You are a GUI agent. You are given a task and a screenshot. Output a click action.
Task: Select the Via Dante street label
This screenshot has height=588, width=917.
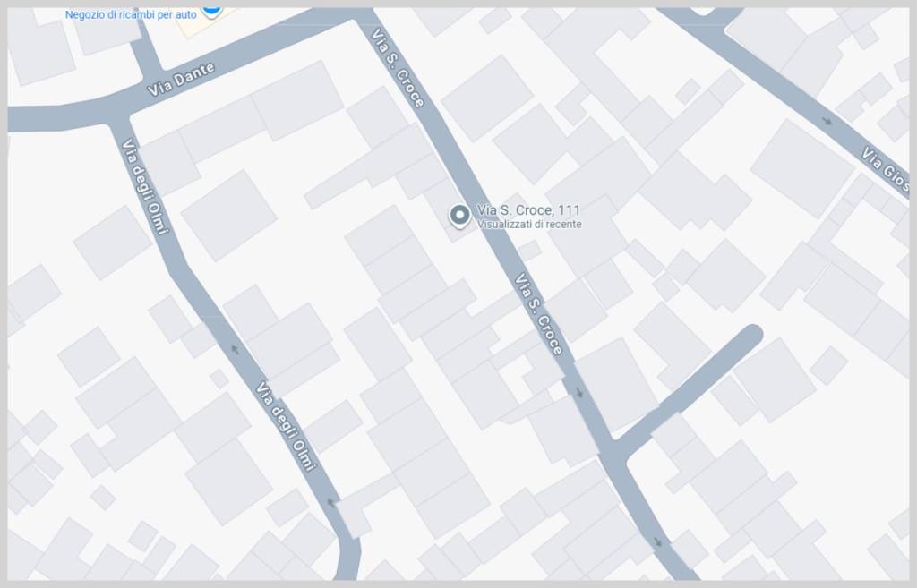(181, 80)
